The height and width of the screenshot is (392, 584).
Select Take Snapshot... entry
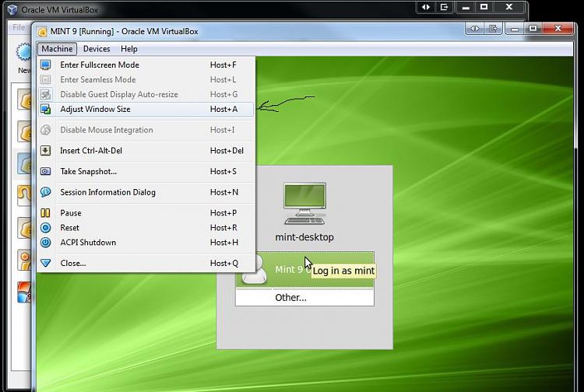click(146, 171)
